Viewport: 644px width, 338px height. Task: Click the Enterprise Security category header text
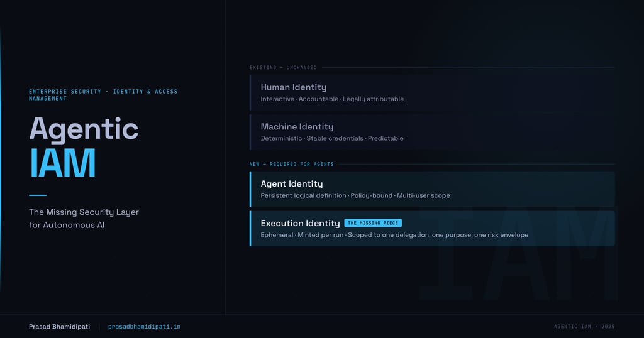pyautogui.click(x=103, y=95)
